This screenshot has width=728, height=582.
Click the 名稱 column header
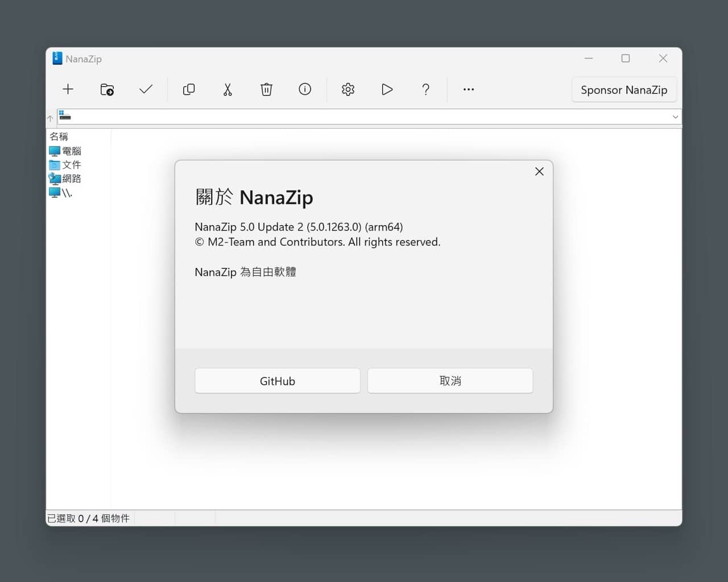pos(59,136)
